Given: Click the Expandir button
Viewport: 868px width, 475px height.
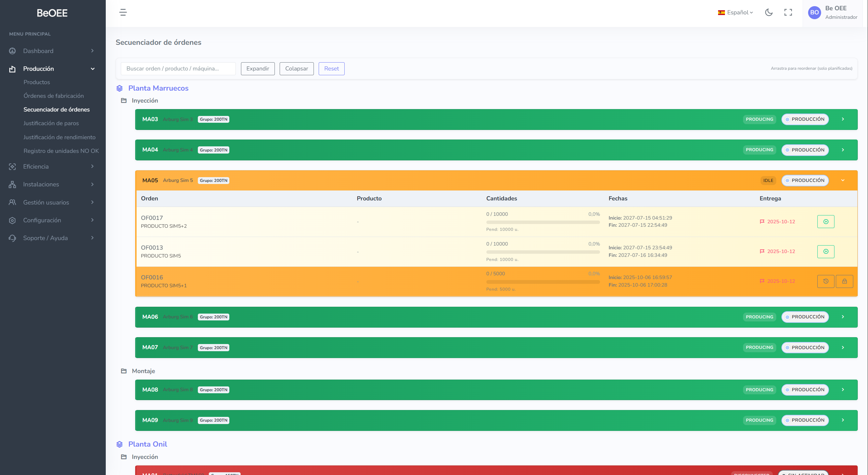Looking at the screenshot, I should tap(257, 69).
